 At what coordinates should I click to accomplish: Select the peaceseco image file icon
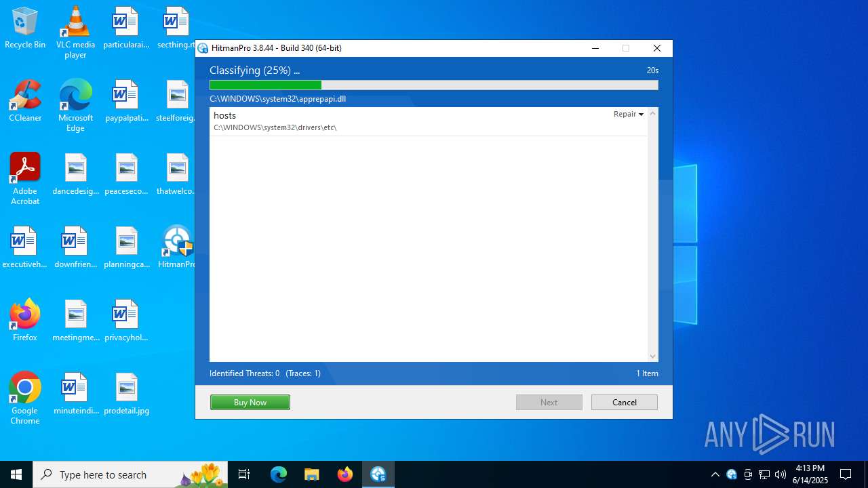click(126, 174)
